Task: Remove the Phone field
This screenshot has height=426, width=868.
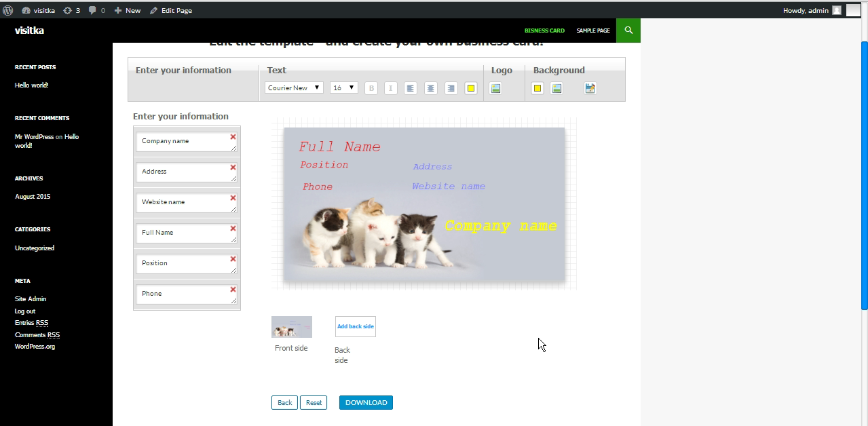Action: click(233, 290)
